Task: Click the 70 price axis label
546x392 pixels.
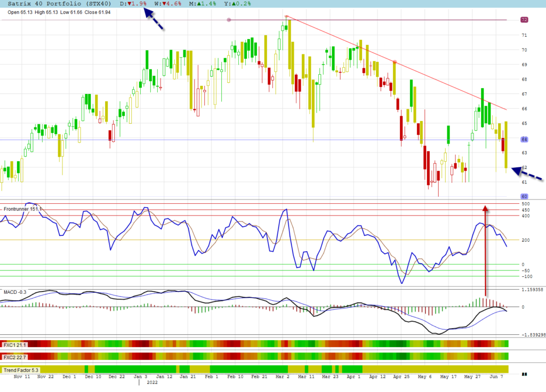Action: [524, 50]
